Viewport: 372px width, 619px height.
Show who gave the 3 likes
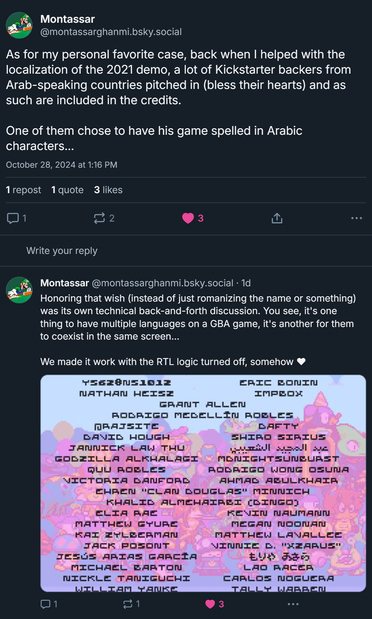(108, 190)
